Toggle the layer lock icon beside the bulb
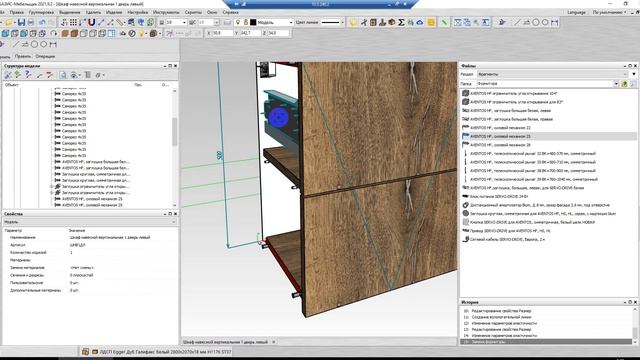The height and width of the screenshot is (360, 640). [246, 22]
